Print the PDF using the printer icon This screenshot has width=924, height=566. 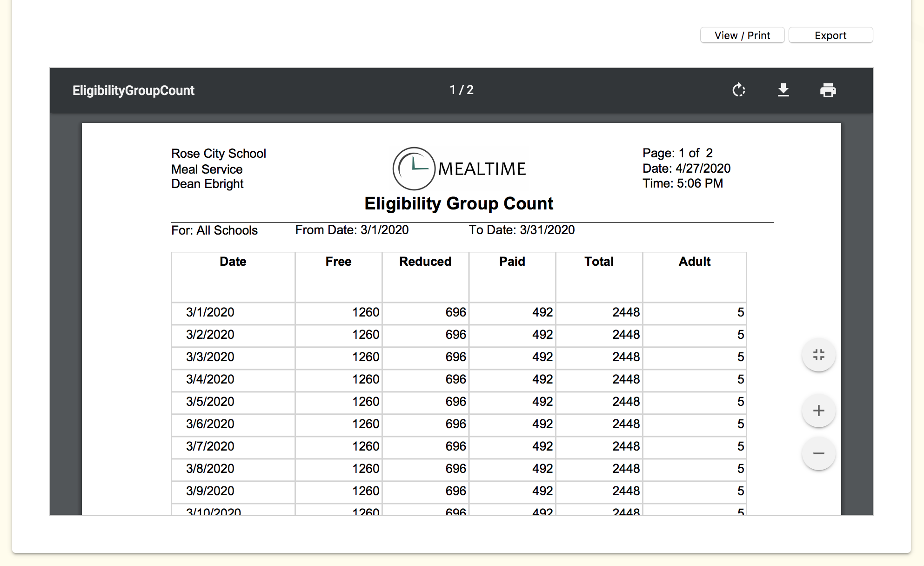(x=828, y=90)
